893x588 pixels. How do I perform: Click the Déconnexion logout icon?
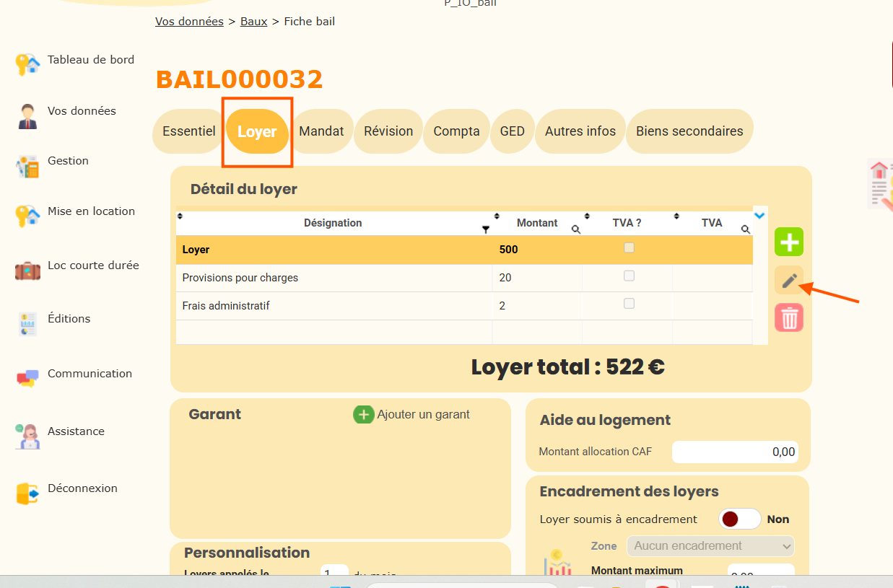click(27, 493)
